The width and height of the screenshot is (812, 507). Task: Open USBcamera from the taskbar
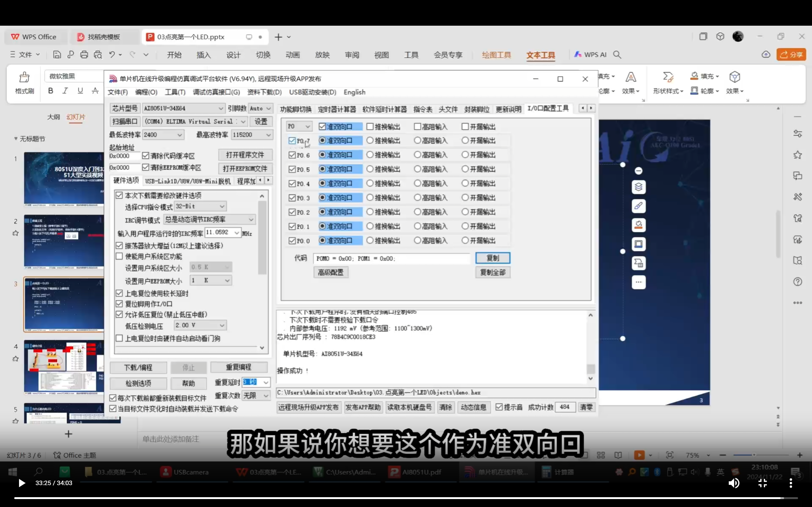click(185, 472)
